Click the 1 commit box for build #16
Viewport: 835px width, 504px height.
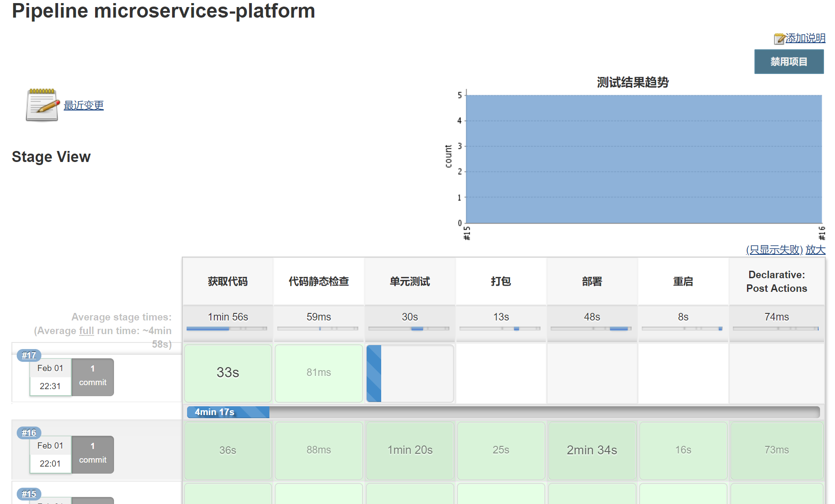[93, 454]
